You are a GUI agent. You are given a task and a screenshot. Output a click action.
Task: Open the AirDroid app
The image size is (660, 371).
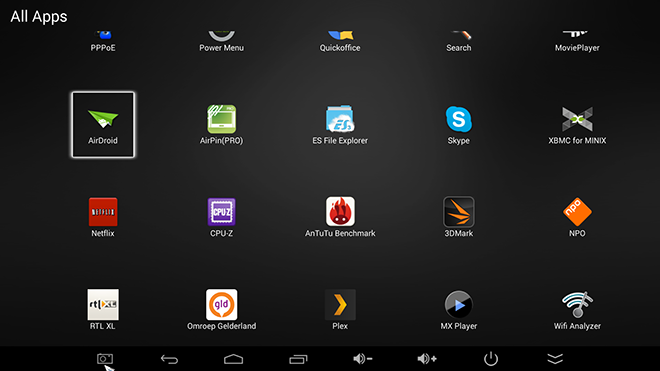point(103,125)
